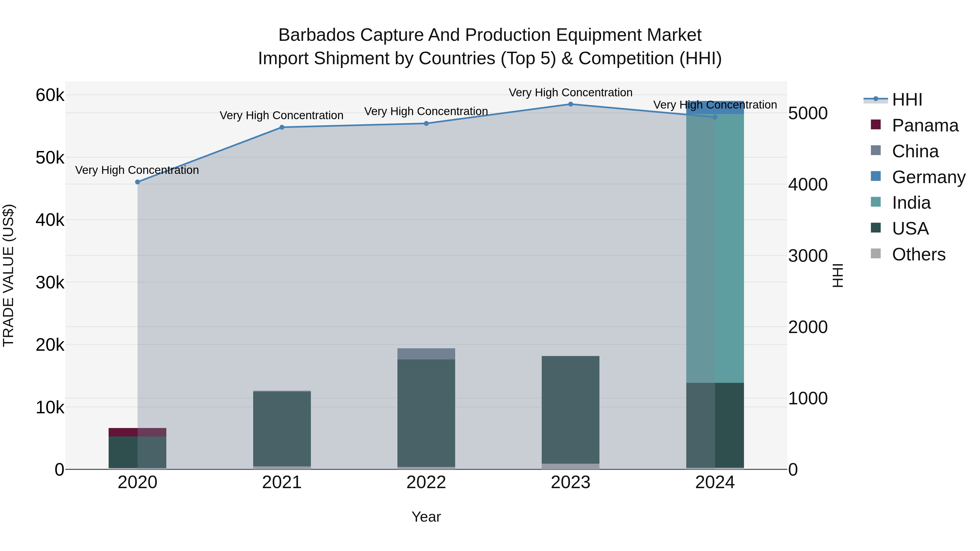Click the 2021 Very High Concentration annotation
This screenshot has height=551, width=980.
[x=281, y=115]
